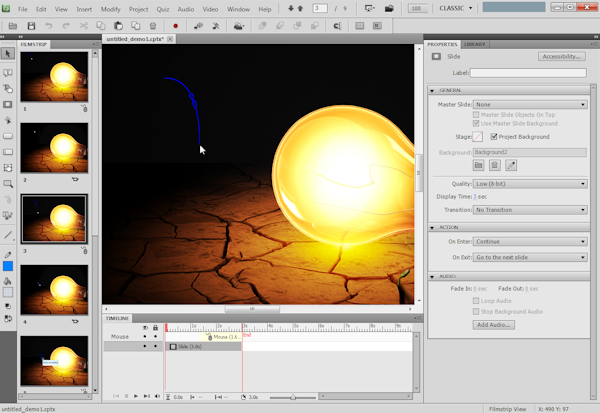Open the Quality dropdown showing Low (8-bit)

pos(530,184)
